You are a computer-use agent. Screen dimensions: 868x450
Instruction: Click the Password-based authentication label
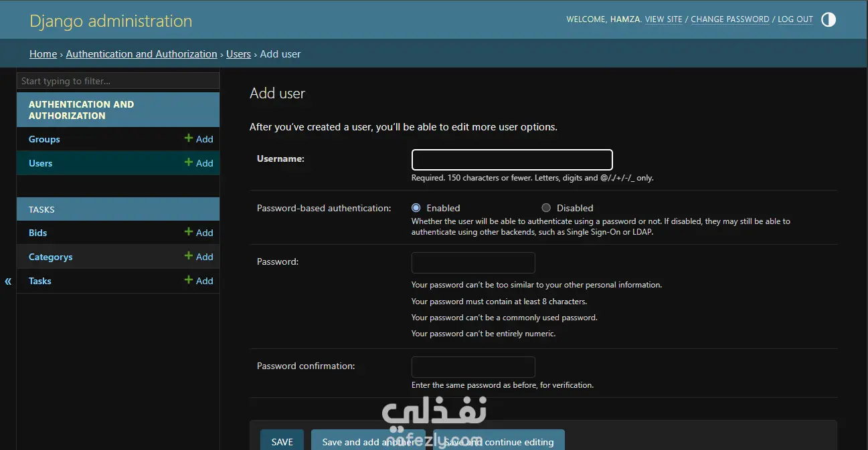(324, 208)
